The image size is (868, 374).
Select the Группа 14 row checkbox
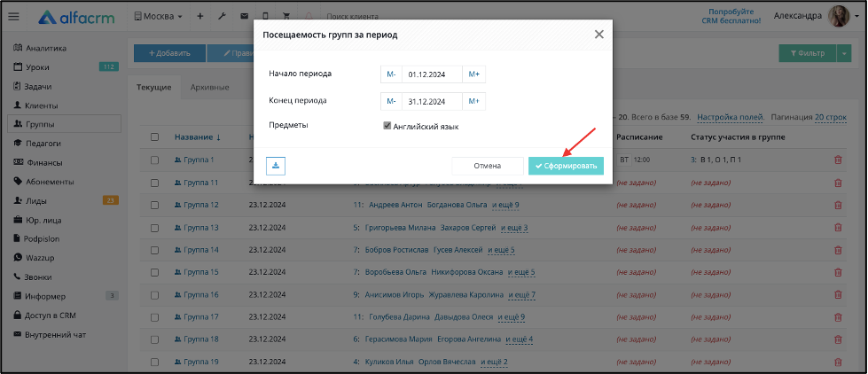click(155, 250)
